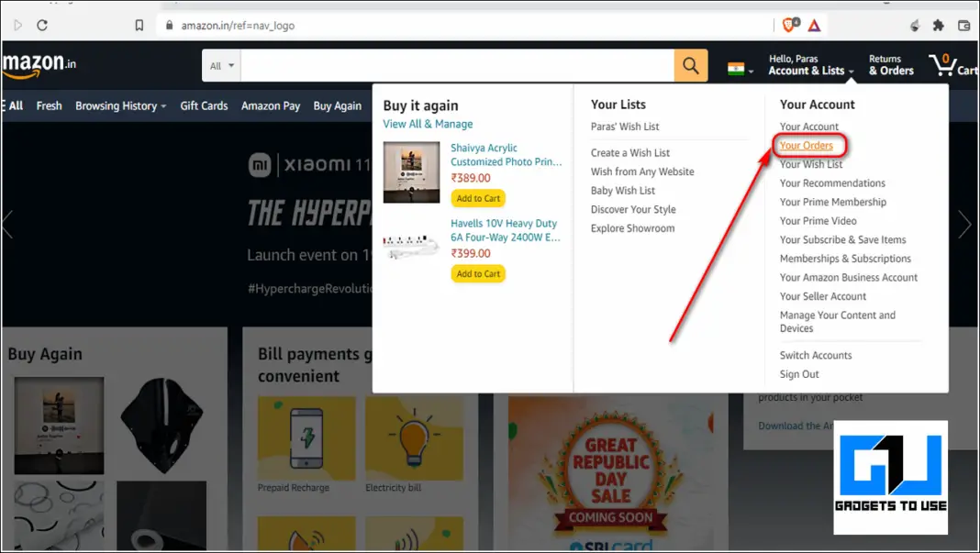Open Manage Your Content and Devices
The height and width of the screenshot is (553, 980).
838,321
